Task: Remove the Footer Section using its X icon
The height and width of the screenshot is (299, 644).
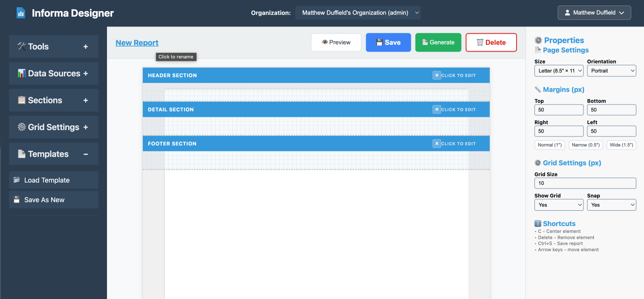Action: (x=436, y=144)
